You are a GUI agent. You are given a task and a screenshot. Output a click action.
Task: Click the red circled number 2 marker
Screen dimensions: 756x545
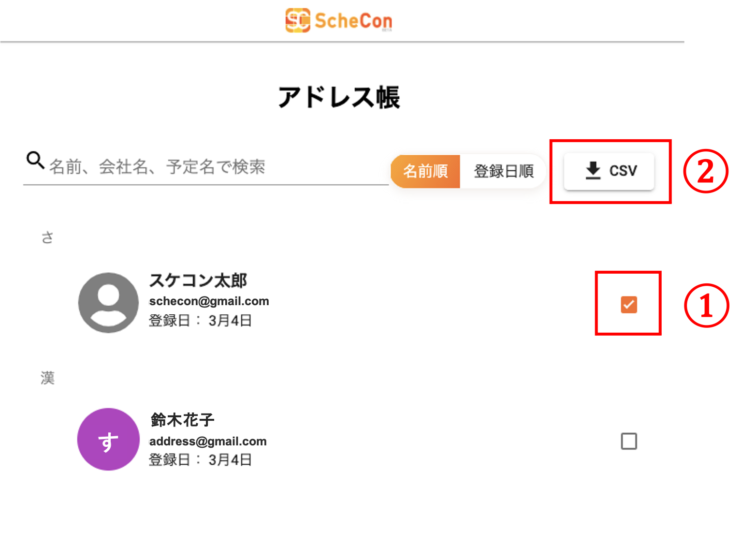(x=705, y=171)
